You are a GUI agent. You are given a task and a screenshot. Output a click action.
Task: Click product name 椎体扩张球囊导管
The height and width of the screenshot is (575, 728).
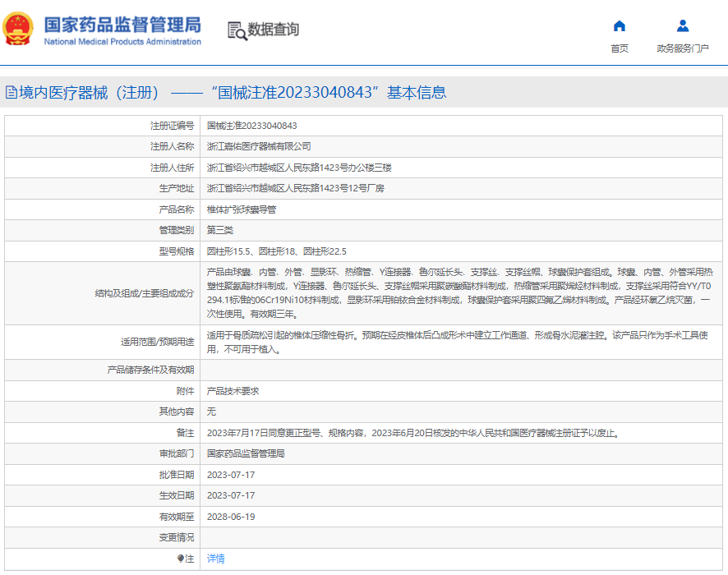click(x=242, y=209)
